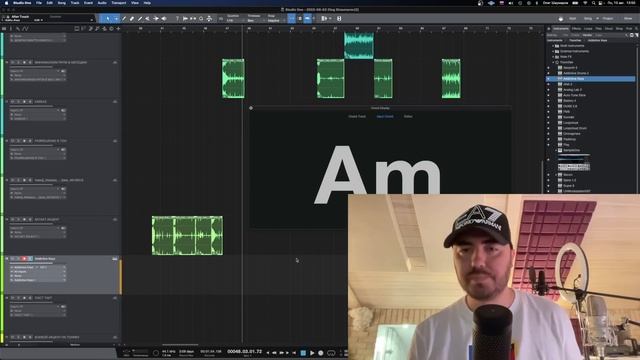Open the Song menu in menu bar
This screenshot has height=360, width=640.
(x=62, y=3)
